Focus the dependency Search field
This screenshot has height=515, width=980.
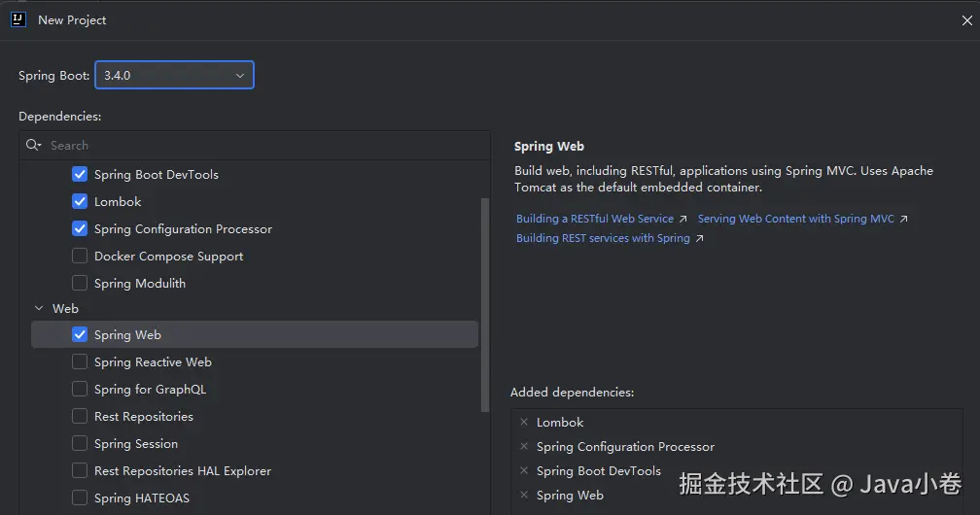click(x=262, y=146)
